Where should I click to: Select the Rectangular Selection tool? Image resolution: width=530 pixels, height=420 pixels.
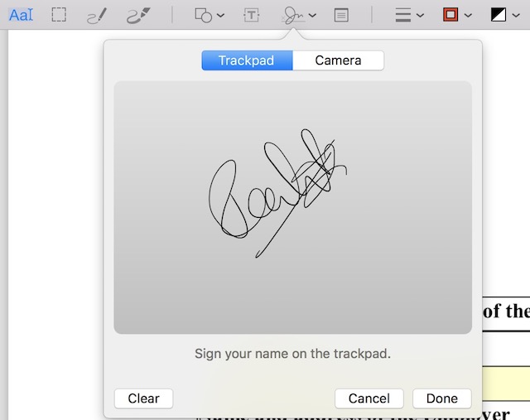[59, 15]
